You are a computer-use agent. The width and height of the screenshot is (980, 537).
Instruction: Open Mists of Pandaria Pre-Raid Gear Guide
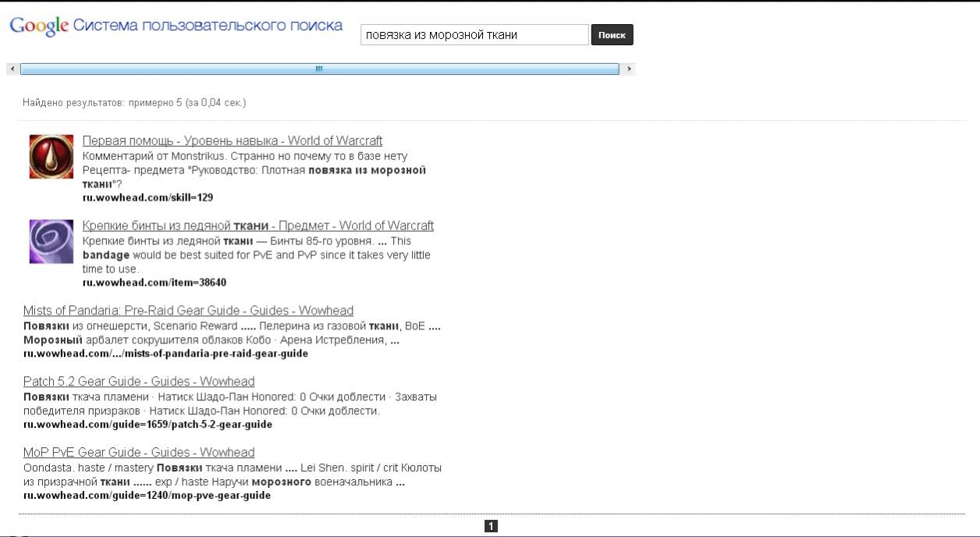click(188, 311)
